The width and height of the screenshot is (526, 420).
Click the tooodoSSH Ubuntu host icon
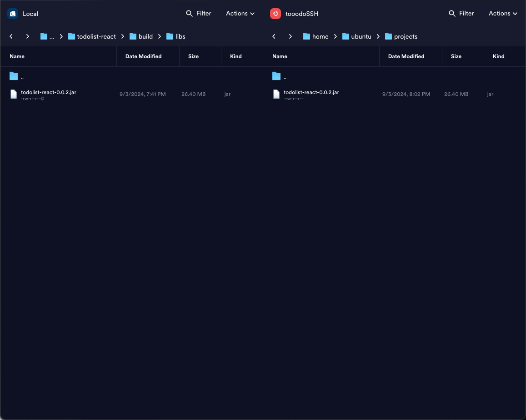(276, 14)
